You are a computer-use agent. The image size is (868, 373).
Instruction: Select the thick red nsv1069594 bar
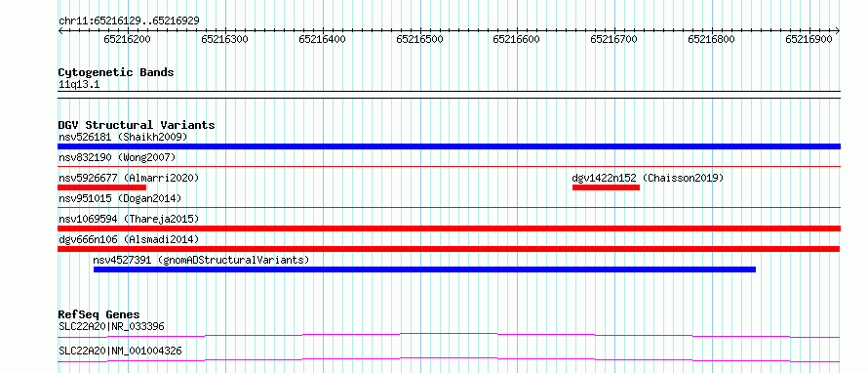tap(449, 228)
